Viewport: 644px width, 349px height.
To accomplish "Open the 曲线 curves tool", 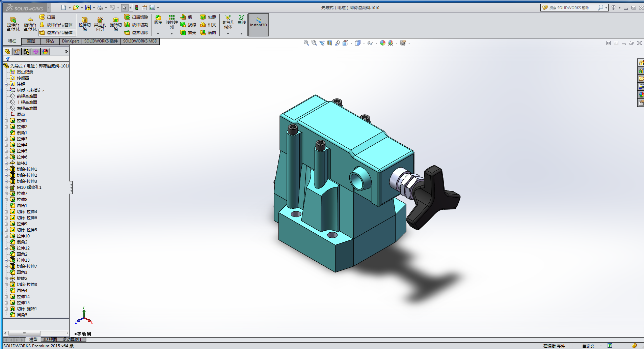I will [x=242, y=20].
